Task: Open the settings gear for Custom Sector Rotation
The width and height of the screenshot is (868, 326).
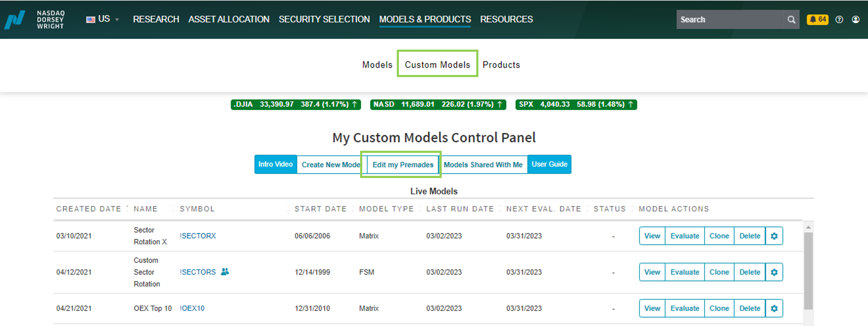Action: [x=774, y=272]
